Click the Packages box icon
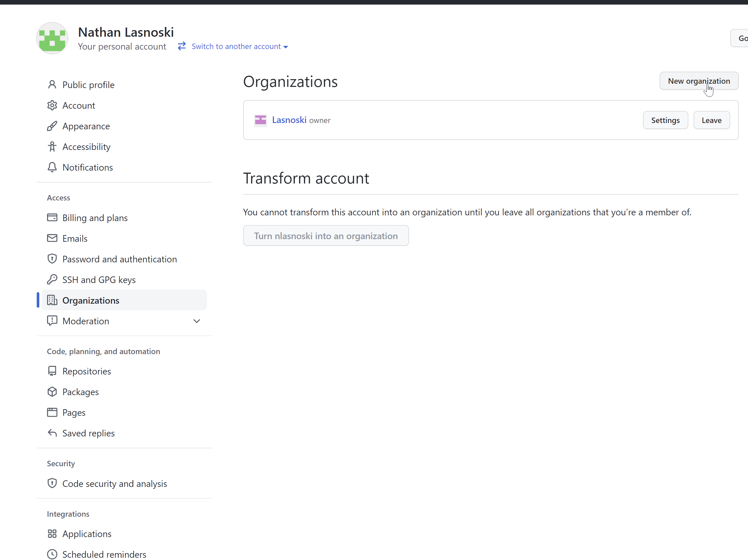 (52, 392)
